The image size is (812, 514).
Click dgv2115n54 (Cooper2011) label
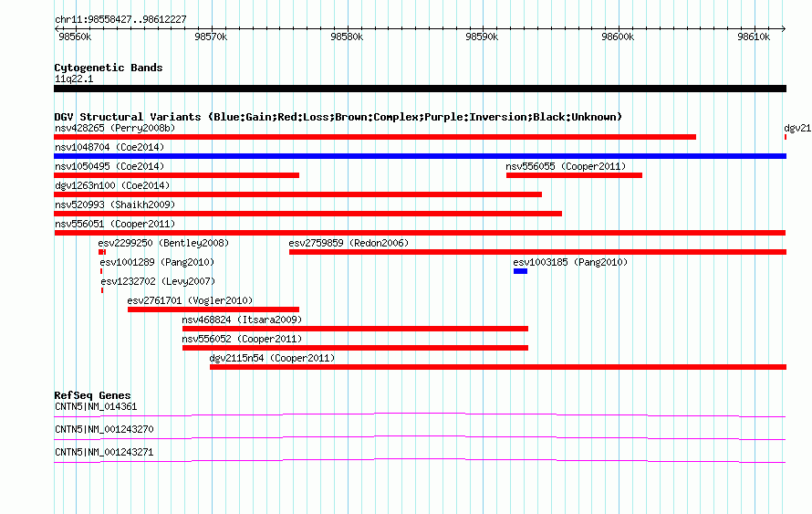(272, 358)
